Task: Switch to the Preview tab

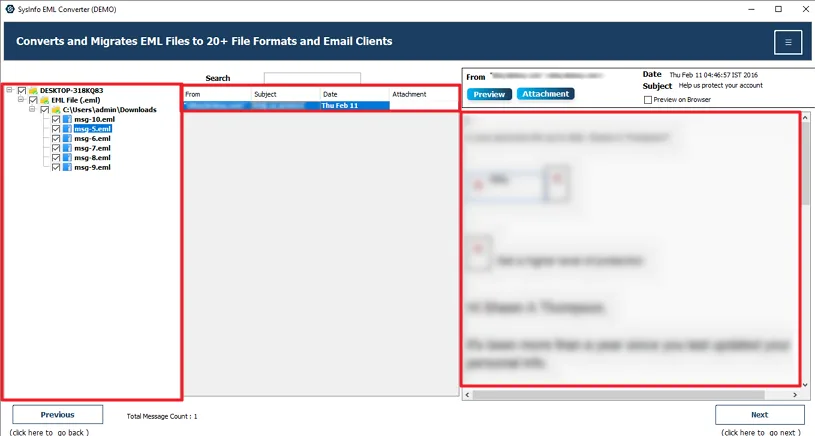Action: (489, 94)
